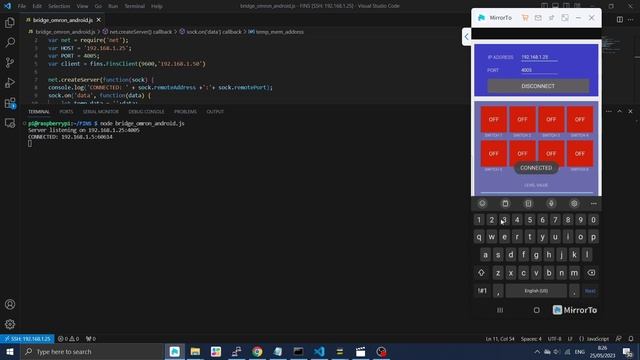Open the Search view in activity bar
Viewport: 640px width, 360px height.
point(10,42)
